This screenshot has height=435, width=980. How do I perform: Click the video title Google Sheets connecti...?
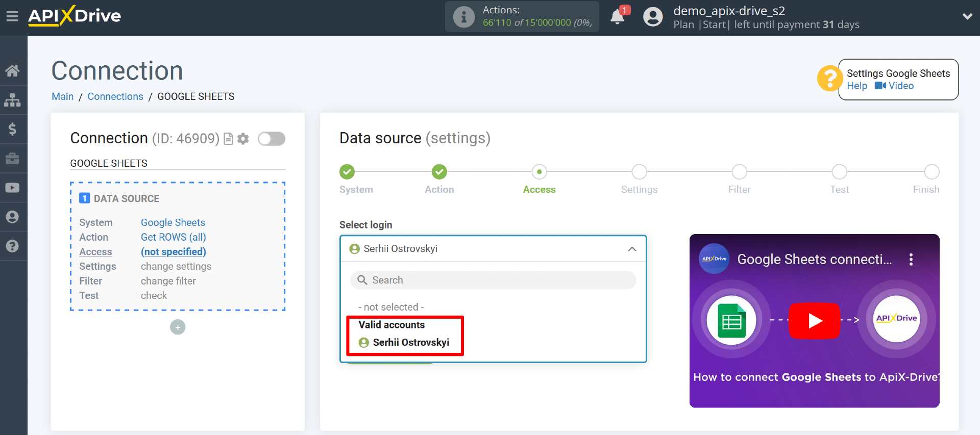tap(815, 259)
